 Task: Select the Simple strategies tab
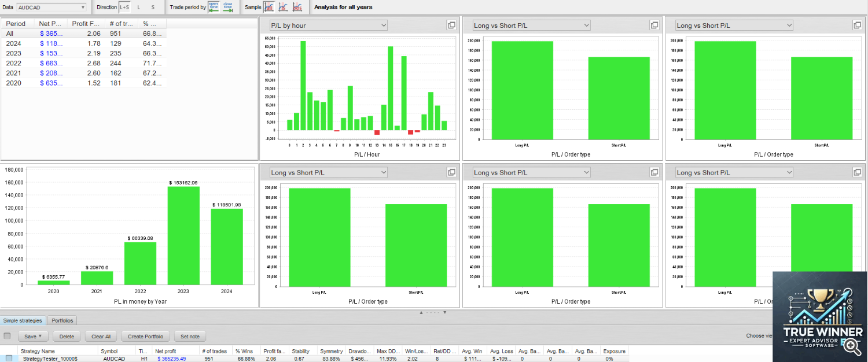23,320
